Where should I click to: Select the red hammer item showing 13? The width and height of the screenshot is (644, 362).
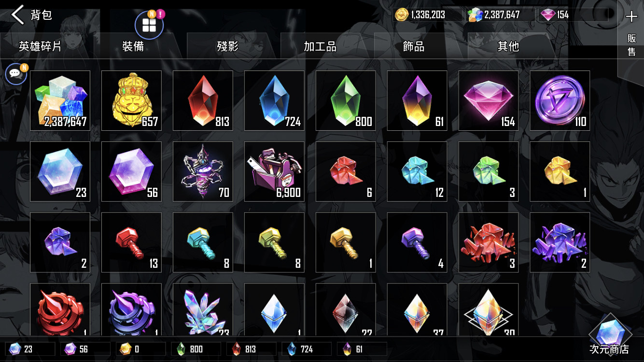click(131, 242)
